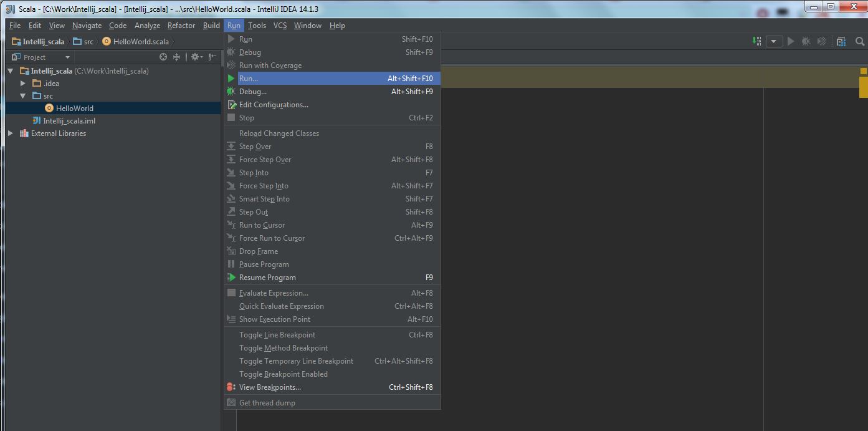Click Step Over menu entry
This screenshot has height=431, width=868.
click(332, 147)
